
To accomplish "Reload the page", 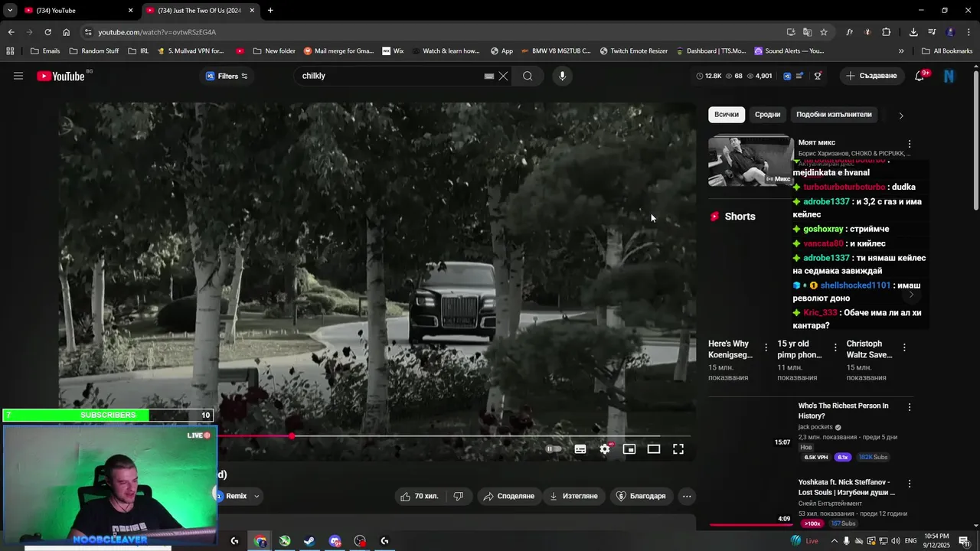I will (x=47, y=32).
